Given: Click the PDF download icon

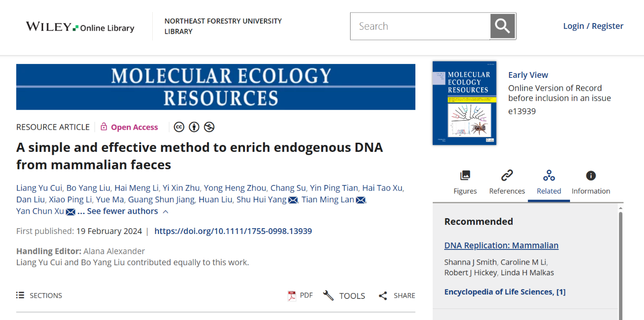Looking at the screenshot, I should 292,295.
